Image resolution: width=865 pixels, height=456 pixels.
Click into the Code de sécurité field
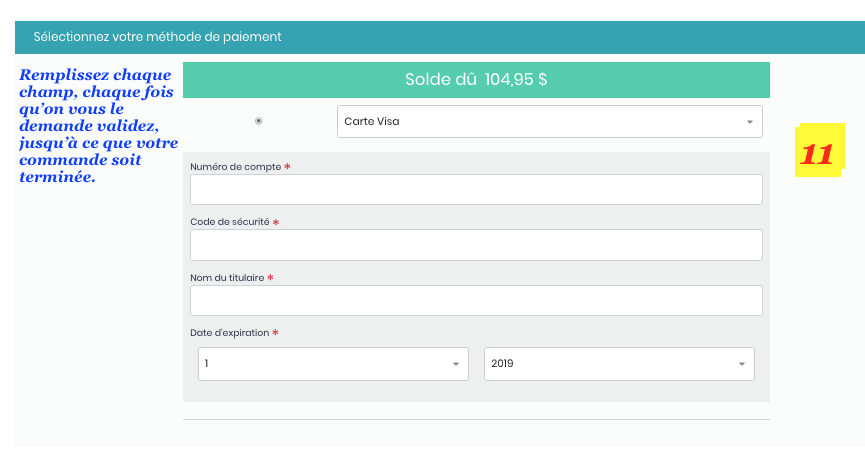point(476,245)
